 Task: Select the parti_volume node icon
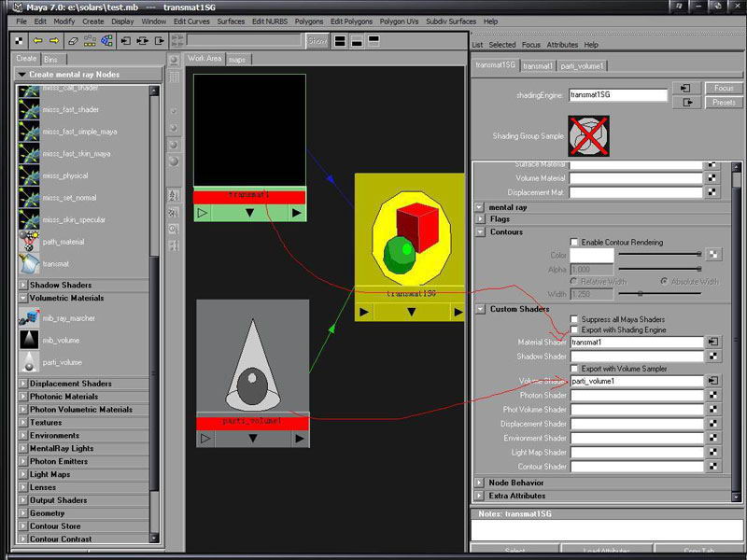[29, 362]
